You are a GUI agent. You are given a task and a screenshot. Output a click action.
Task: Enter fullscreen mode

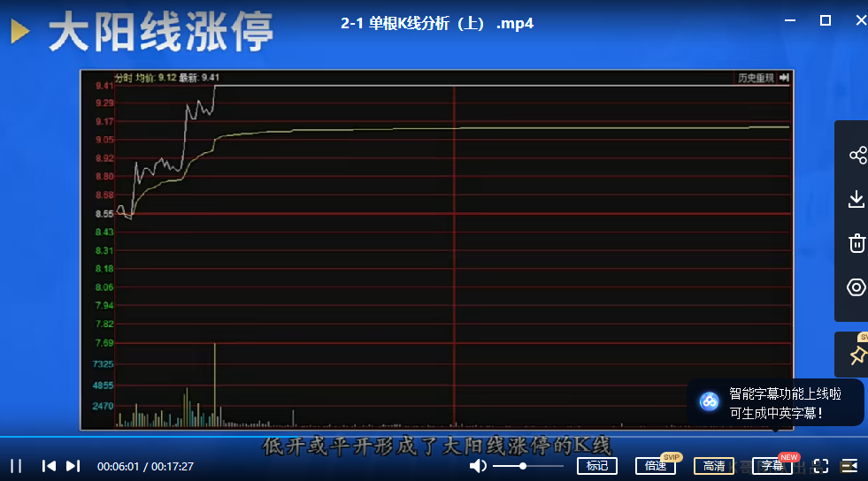pos(821,466)
